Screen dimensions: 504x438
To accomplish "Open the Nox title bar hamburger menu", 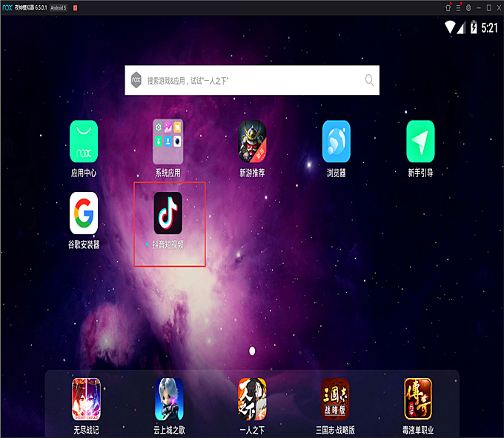I will click(458, 7).
